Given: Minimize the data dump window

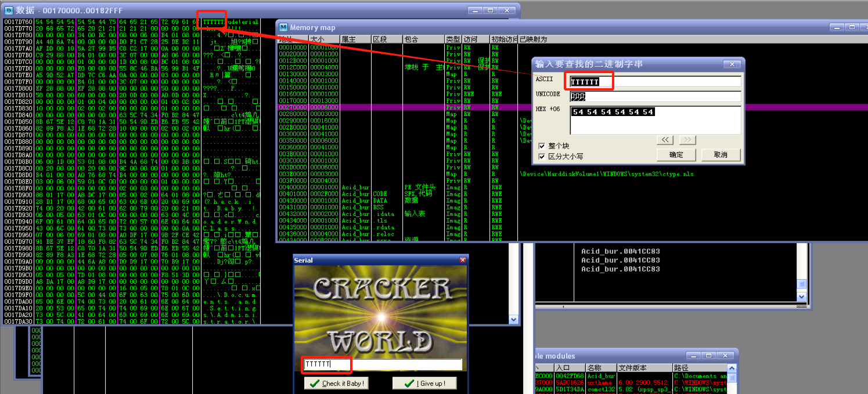Looking at the screenshot, I should point(476,10).
